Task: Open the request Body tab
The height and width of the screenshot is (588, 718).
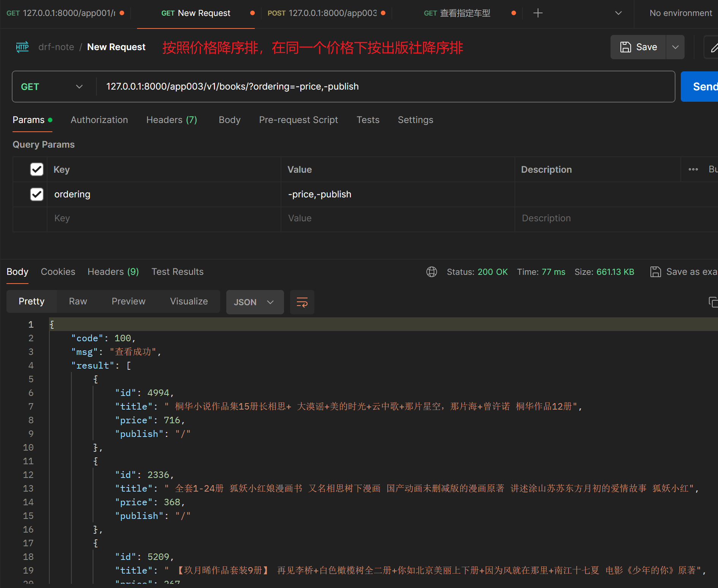Action: point(230,120)
